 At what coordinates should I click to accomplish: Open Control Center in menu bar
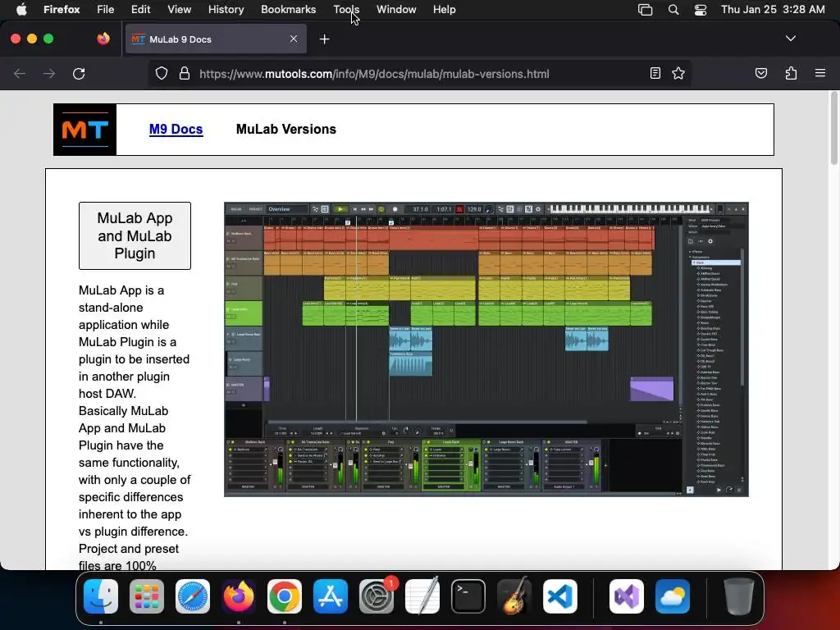pyautogui.click(x=701, y=10)
